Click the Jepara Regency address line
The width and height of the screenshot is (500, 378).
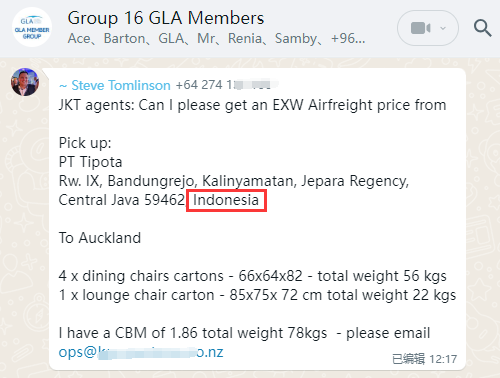pos(234,181)
